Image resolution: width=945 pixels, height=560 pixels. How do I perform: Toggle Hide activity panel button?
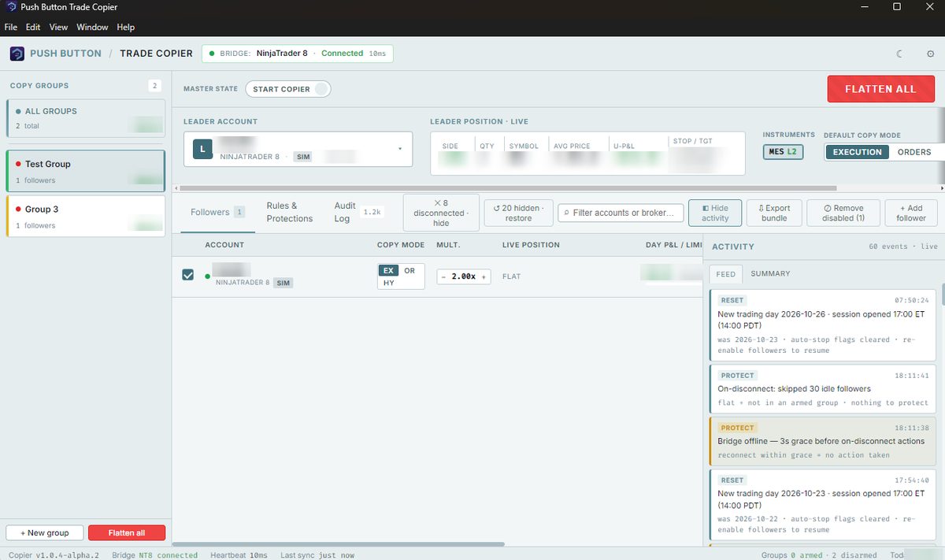tap(715, 213)
